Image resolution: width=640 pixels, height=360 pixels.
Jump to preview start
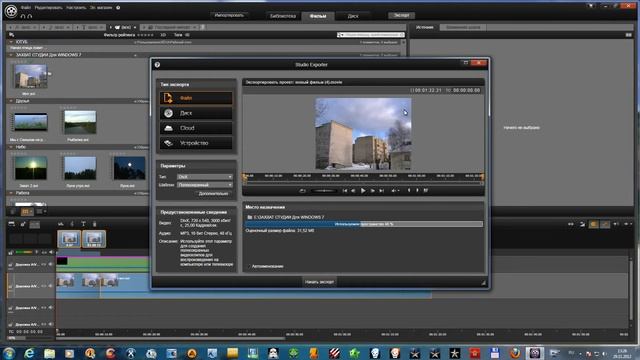click(x=345, y=191)
